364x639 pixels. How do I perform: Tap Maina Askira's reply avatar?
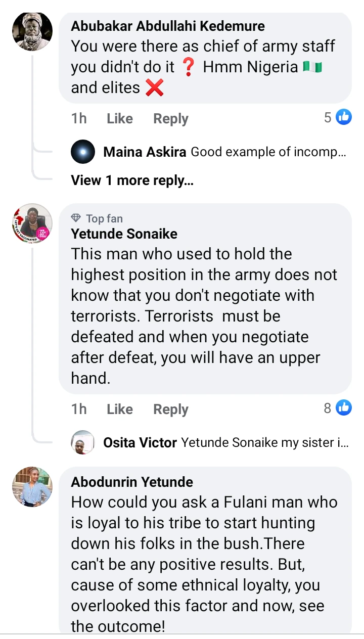[x=83, y=152]
